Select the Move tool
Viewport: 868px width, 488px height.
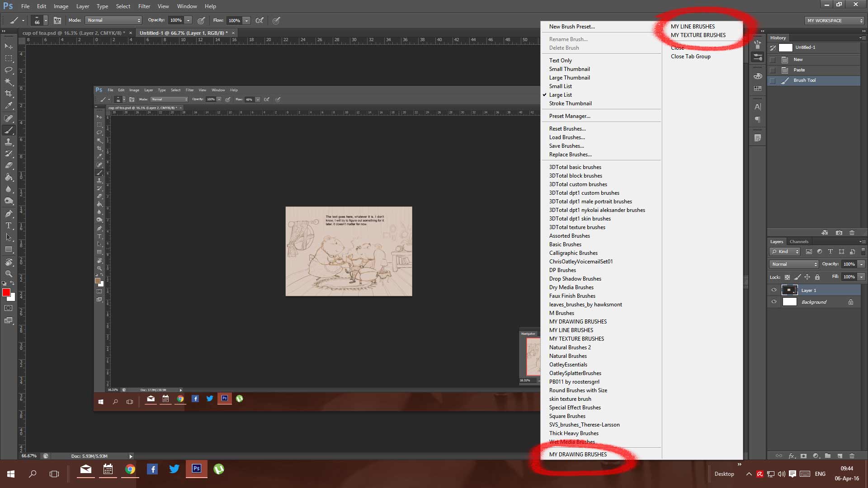9,46
